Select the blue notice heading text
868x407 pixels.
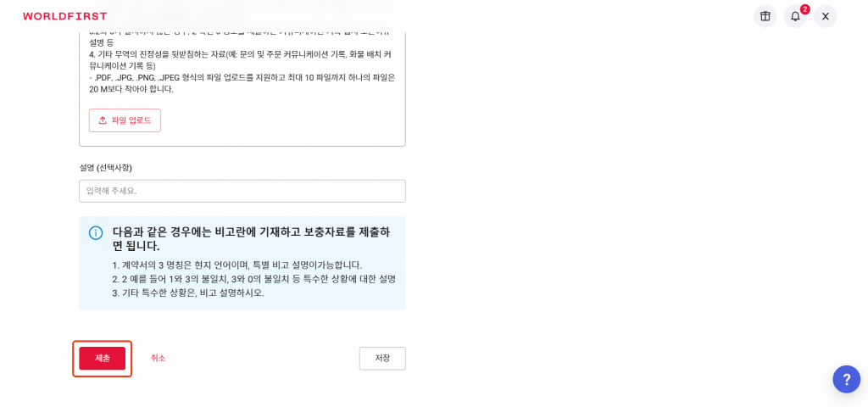tap(251, 238)
